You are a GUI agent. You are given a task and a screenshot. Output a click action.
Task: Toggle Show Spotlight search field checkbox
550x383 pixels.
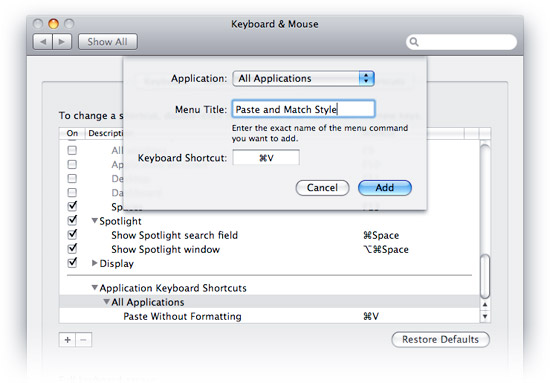[x=72, y=234]
